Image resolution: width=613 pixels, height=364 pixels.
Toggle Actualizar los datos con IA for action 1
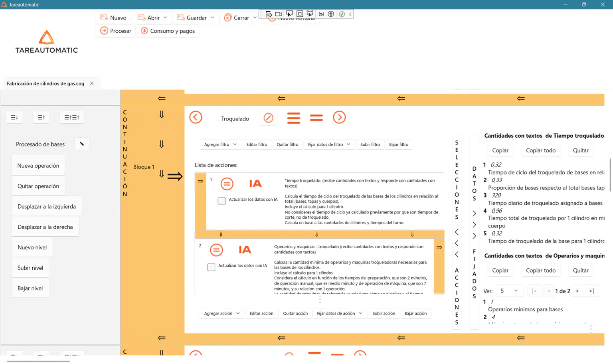(x=221, y=201)
